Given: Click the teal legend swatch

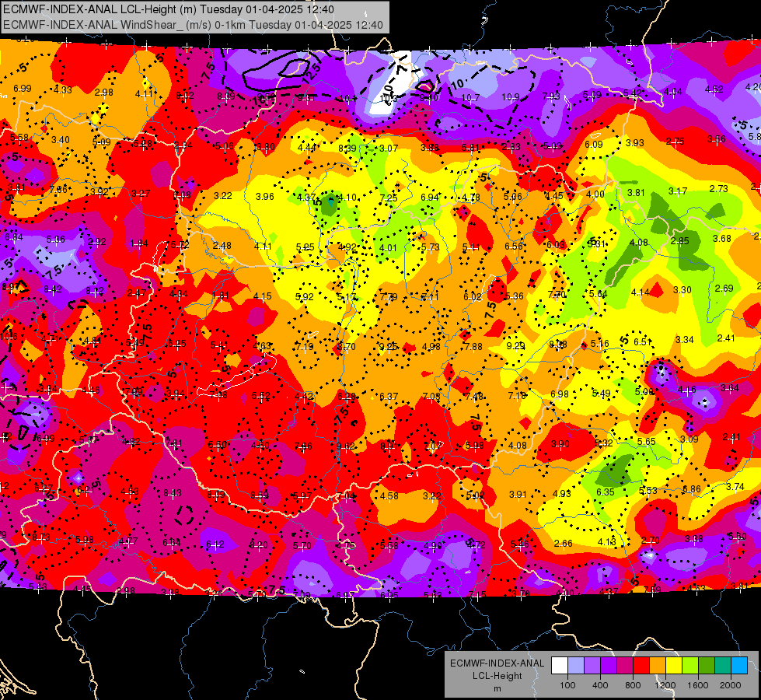Looking at the screenshot, I should [723, 666].
